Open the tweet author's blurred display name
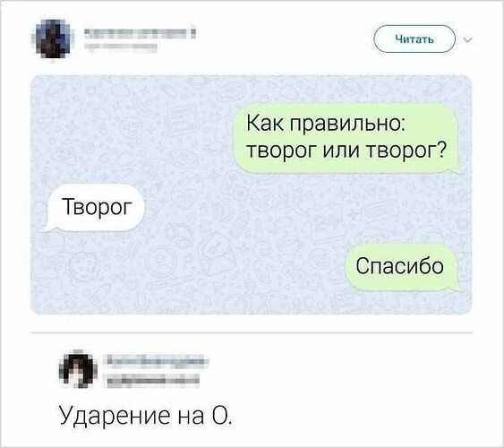Screen dimensions: 504x448 coord(136,32)
